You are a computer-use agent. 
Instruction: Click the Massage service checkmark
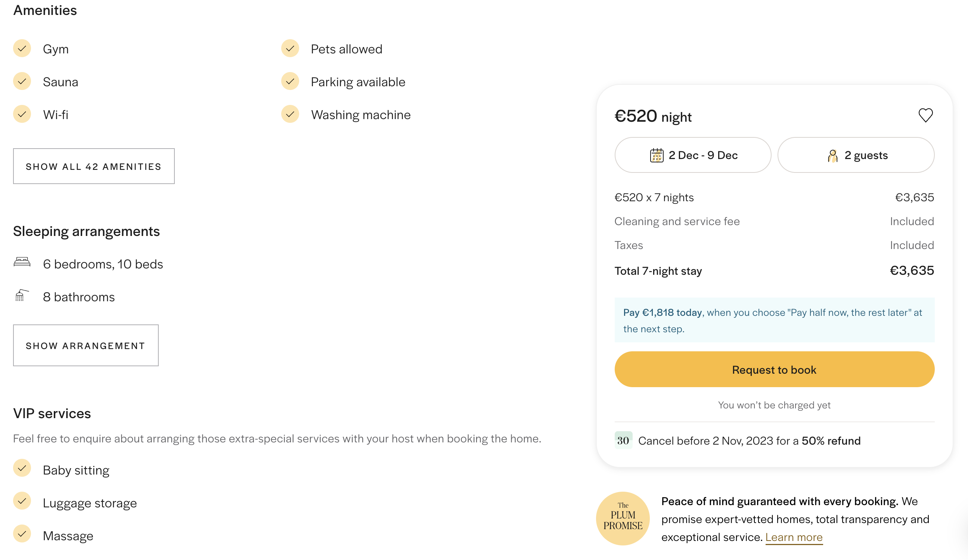pos(22,533)
